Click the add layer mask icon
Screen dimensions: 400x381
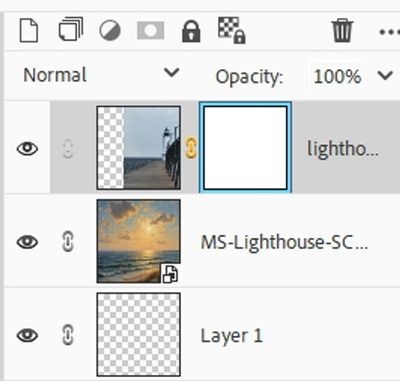pyautogui.click(x=151, y=31)
